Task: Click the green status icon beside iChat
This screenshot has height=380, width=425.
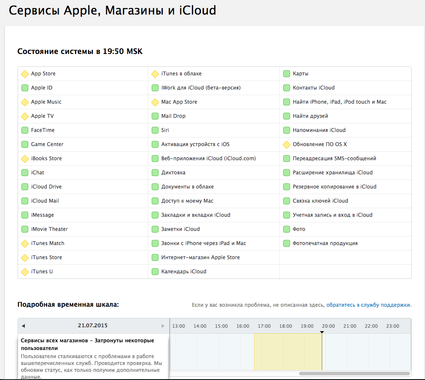Action: tap(25, 173)
